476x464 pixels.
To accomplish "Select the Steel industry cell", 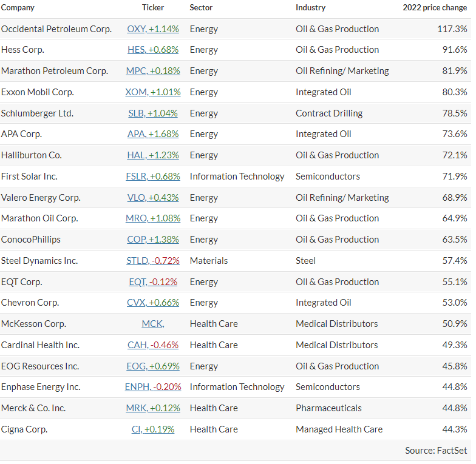I will click(x=306, y=261).
